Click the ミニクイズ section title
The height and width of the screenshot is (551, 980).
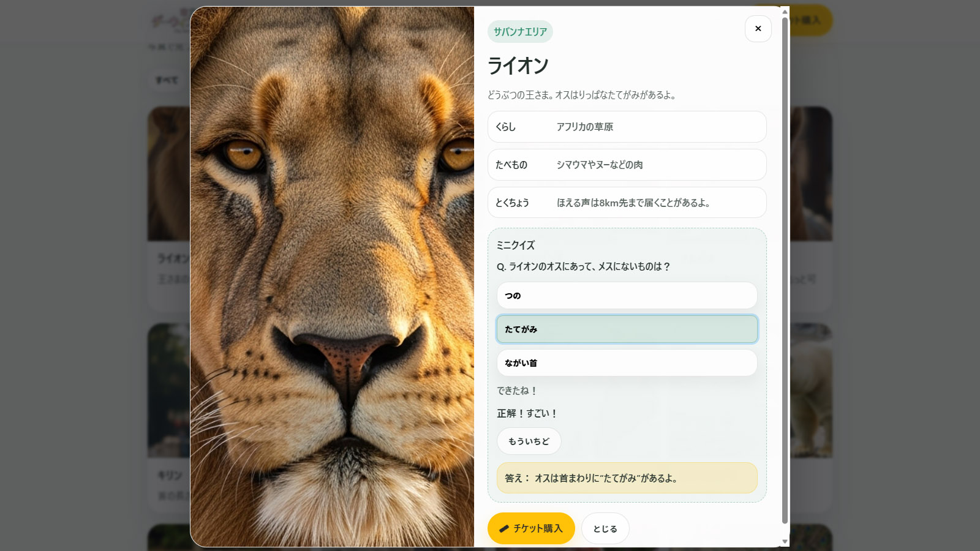point(516,246)
